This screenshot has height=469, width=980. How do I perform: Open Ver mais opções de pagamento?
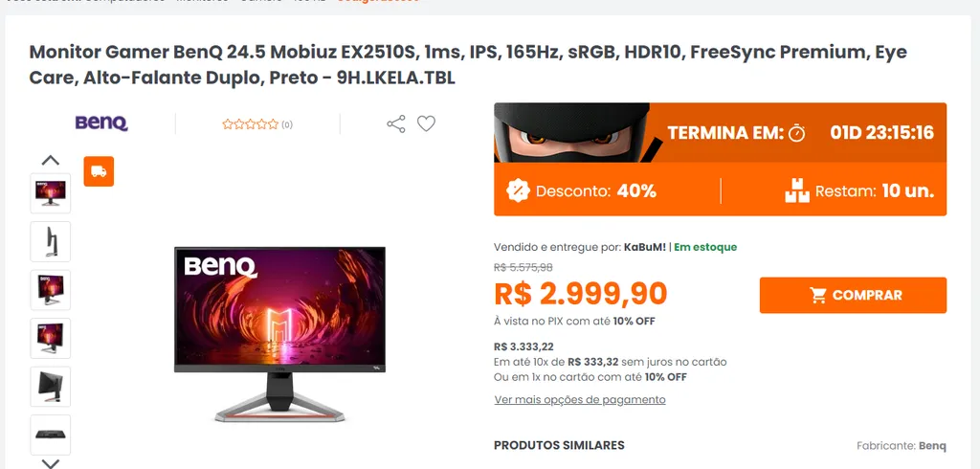click(x=580, y=399)
